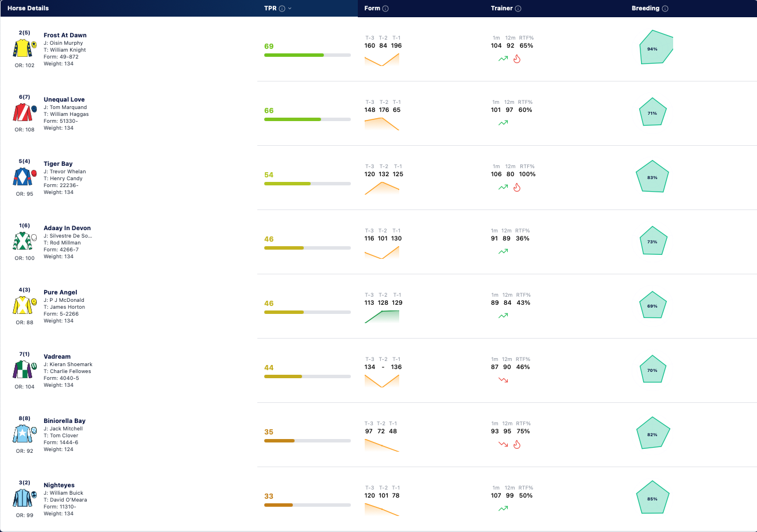Click the TPR info icon
This screenshot has height=532, width=757.
pyautogui.click(x=282, y=9)
